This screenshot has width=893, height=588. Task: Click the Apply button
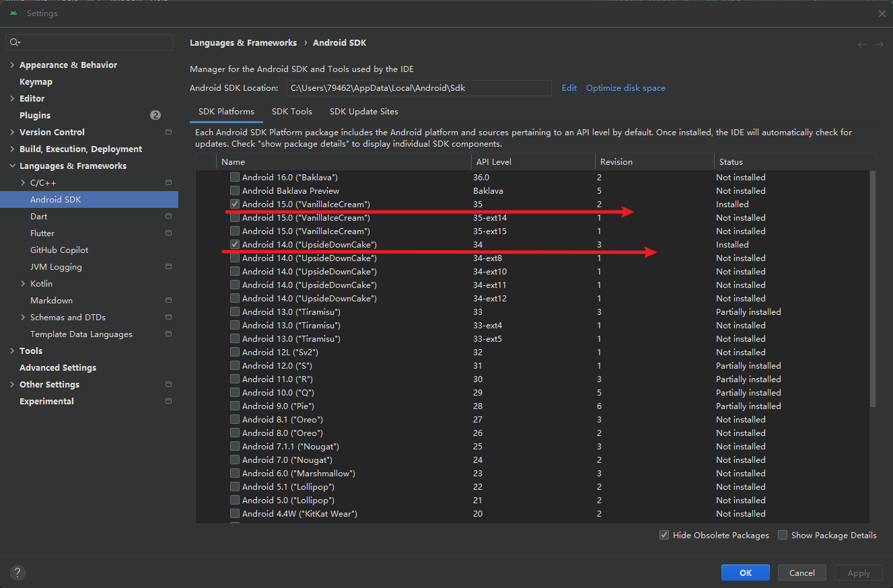tap(858, 573)
